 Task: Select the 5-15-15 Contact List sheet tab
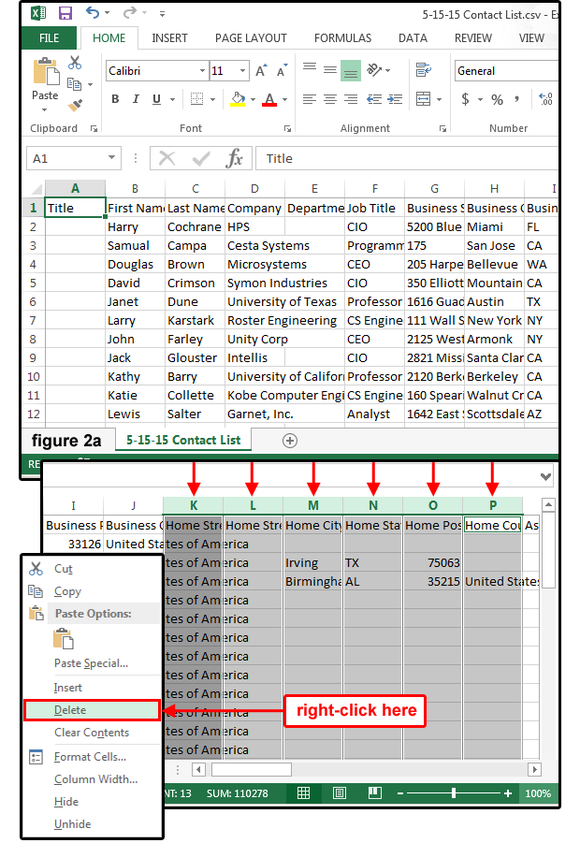183,440
